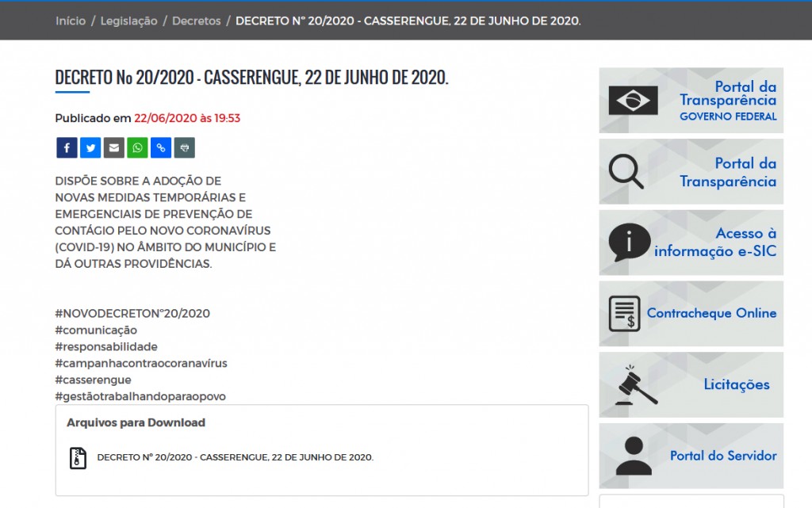Open Contracheque Online banner

pos(711,313)
